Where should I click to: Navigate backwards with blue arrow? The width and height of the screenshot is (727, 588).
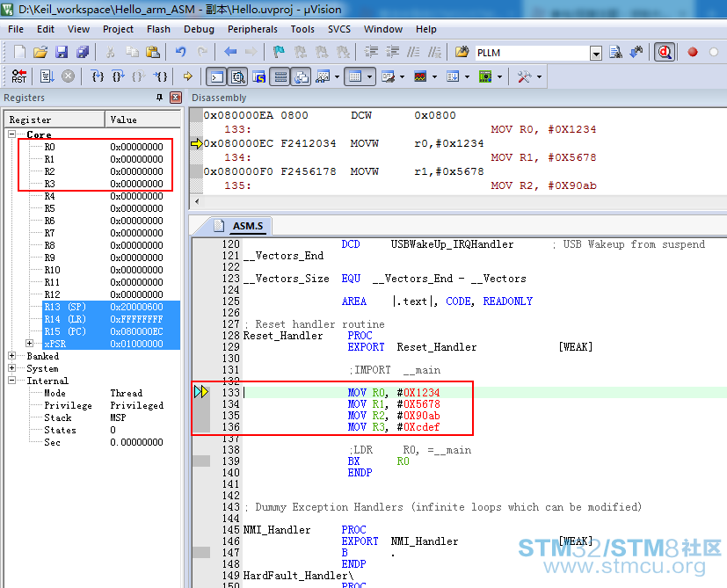[230, 52]
